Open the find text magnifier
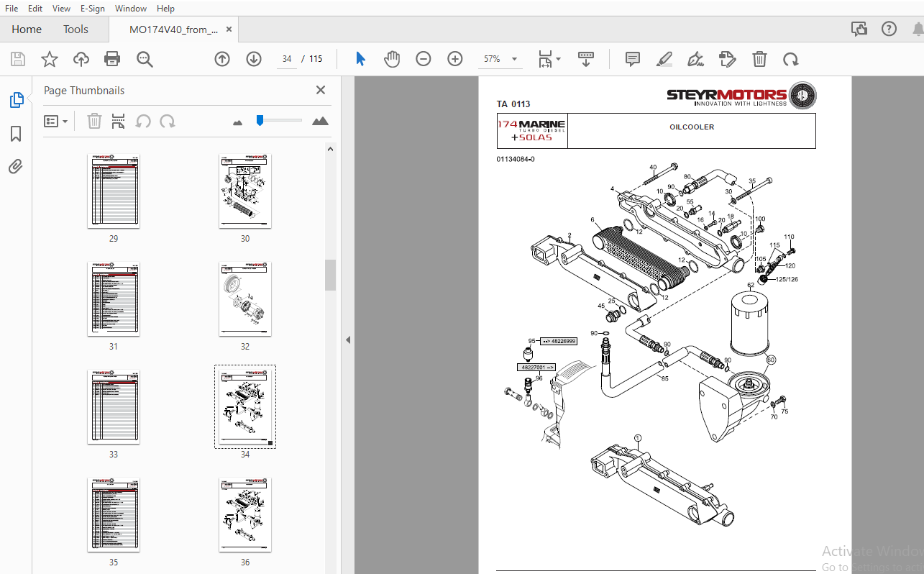The width and height of the screenshot is (924, 574). (145, 59)
